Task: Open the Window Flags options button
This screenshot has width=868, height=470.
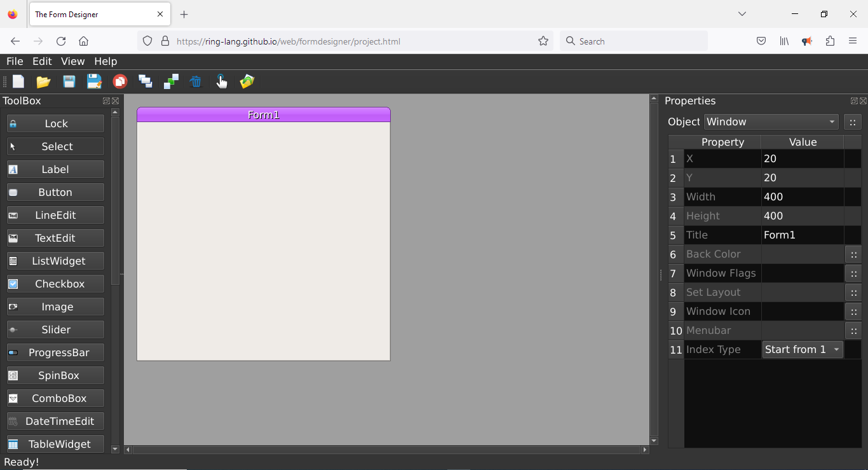Action: pos(853,273)
